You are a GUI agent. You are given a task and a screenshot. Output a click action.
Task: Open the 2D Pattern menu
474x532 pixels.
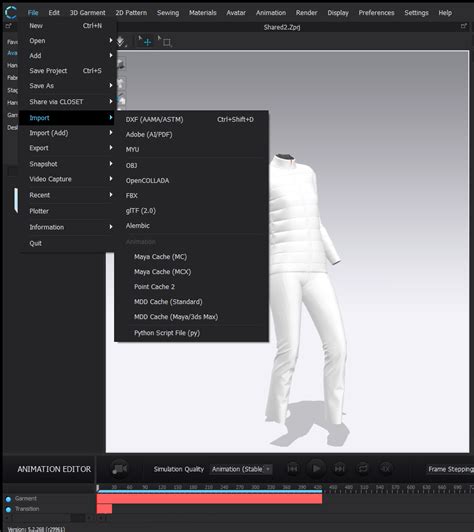[x=131, y=13]
